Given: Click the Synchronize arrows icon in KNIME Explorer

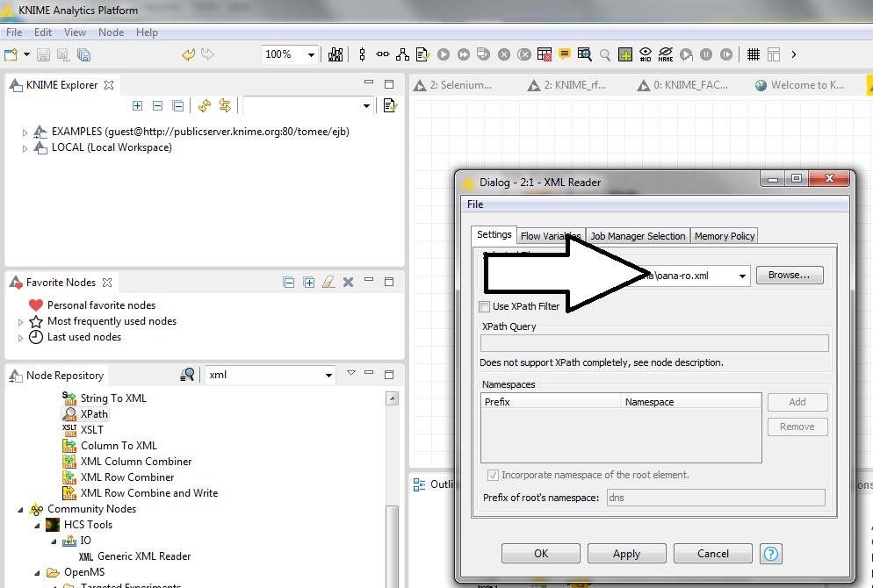Looking at the screenshot, I should 225,105.
